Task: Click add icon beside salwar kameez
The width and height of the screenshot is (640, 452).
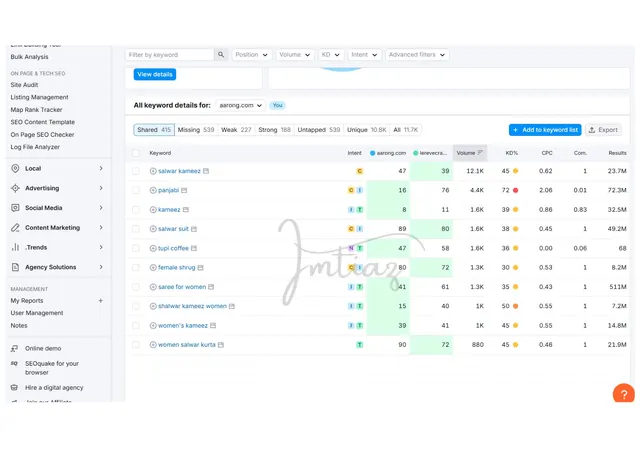Action: pyautogui.click(x=153, y=171)
